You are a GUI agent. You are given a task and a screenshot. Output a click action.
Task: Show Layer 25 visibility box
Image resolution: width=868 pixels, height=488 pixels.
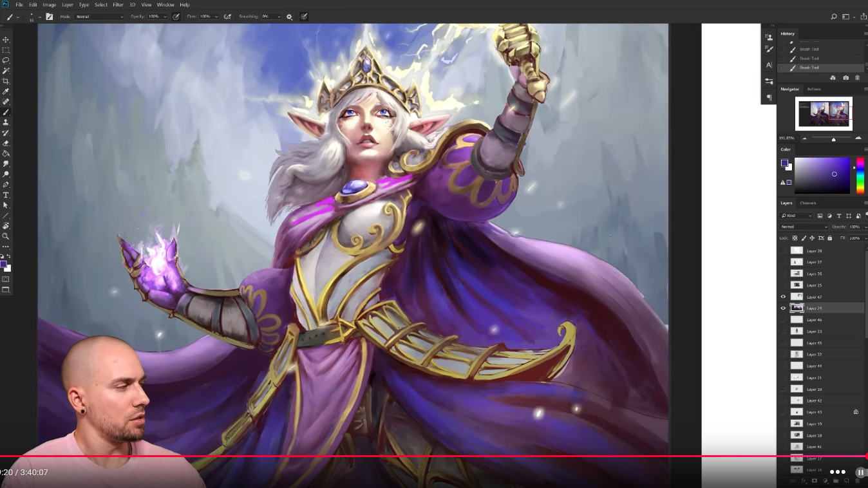tap(784, 285)
